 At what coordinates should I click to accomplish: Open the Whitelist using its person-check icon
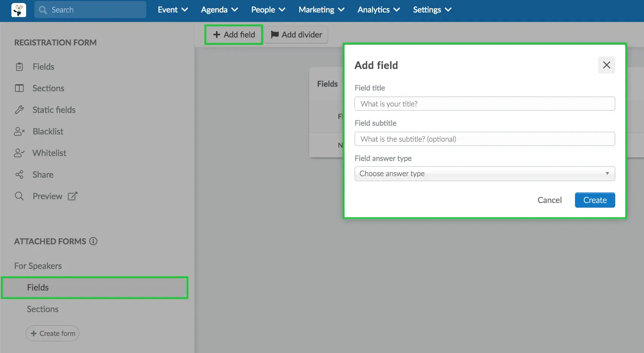click(19, 153)
